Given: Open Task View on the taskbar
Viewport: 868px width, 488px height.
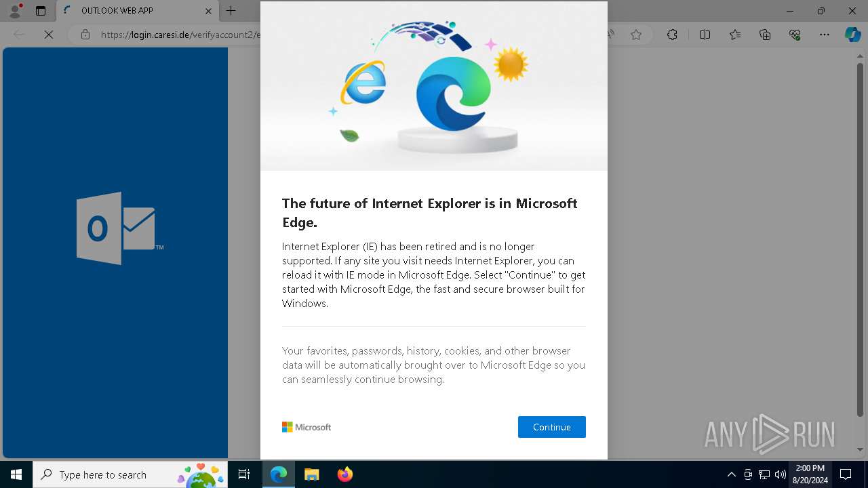Looking at the screenshot, I should click(244, 474).
